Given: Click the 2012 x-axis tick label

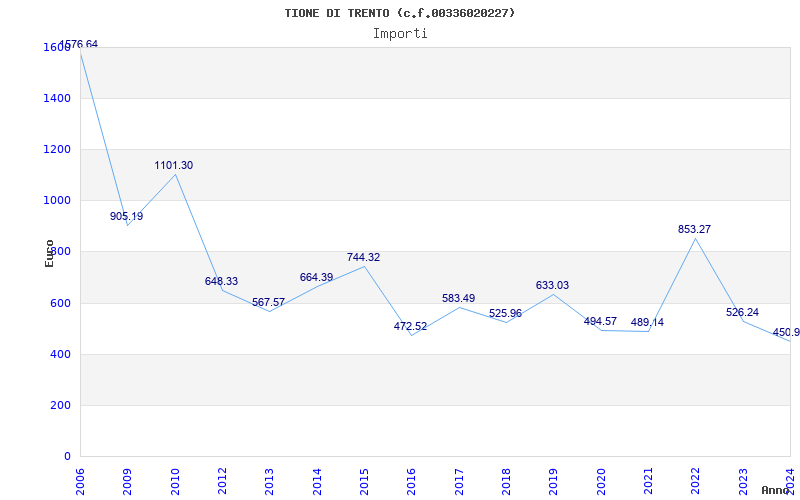Looking at the screenshot, I should 222,480.
